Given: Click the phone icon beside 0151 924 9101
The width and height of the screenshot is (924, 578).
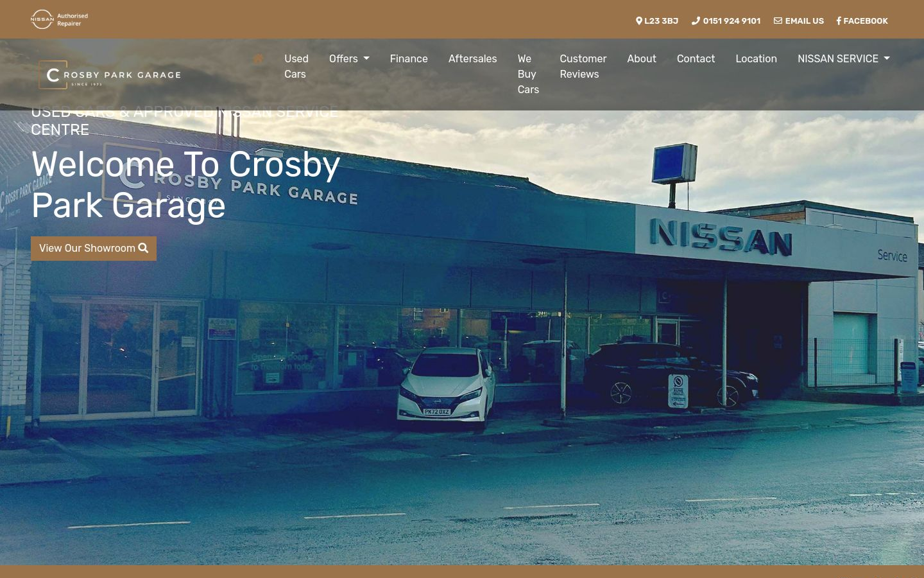Looking at the screenshot, I should (696, 21).
